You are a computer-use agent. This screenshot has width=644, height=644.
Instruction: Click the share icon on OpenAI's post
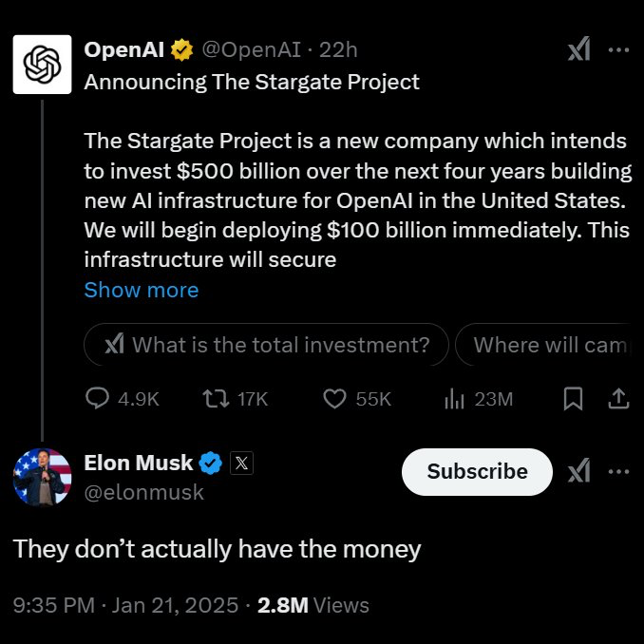617,399
